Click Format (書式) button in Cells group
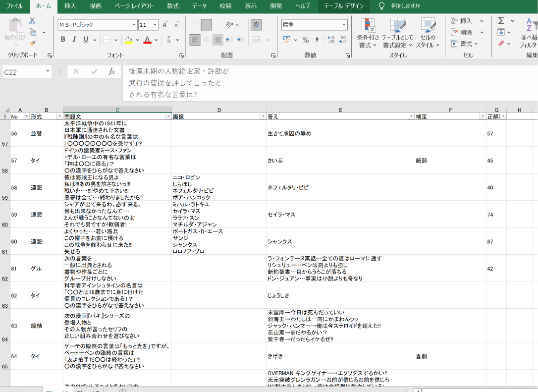This screenshot has height=392, width=538. click(x=464, y=44)
